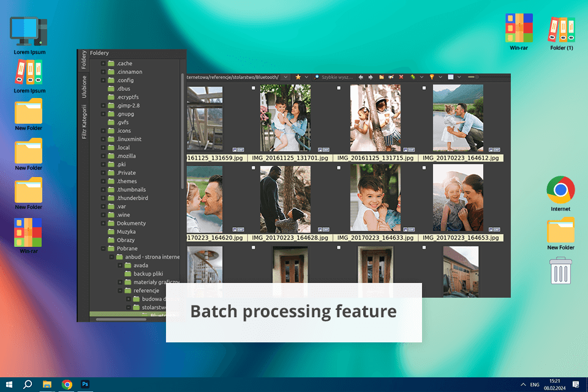This screenshot has height=392, width=588.
Task: Open the dropdown beside the funnel filter icon
Action: point(440,77)
